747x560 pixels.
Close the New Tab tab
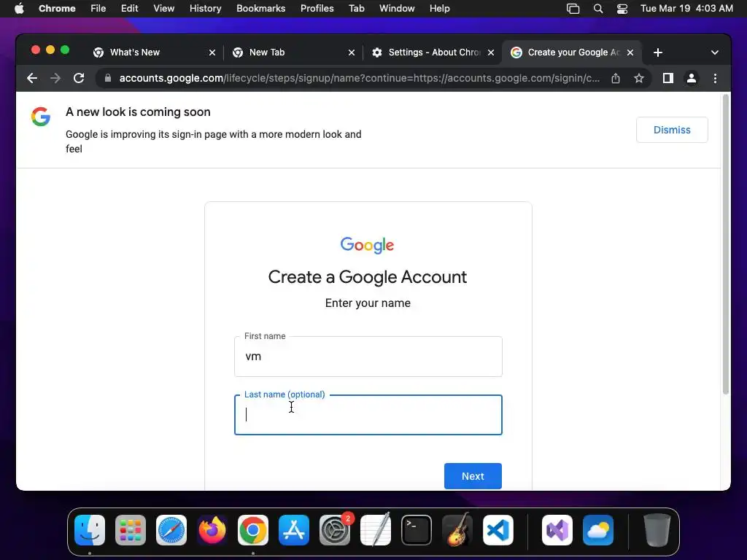[352, 52]
